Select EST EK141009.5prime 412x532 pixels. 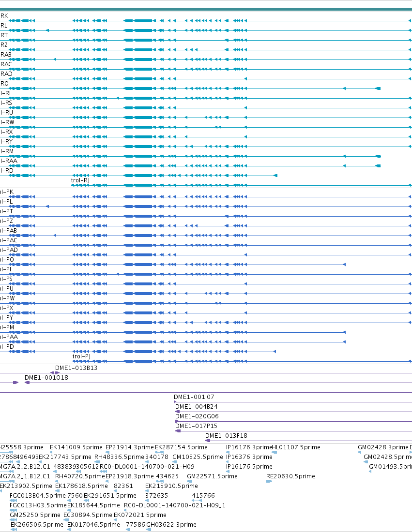[x=76, y=447]
